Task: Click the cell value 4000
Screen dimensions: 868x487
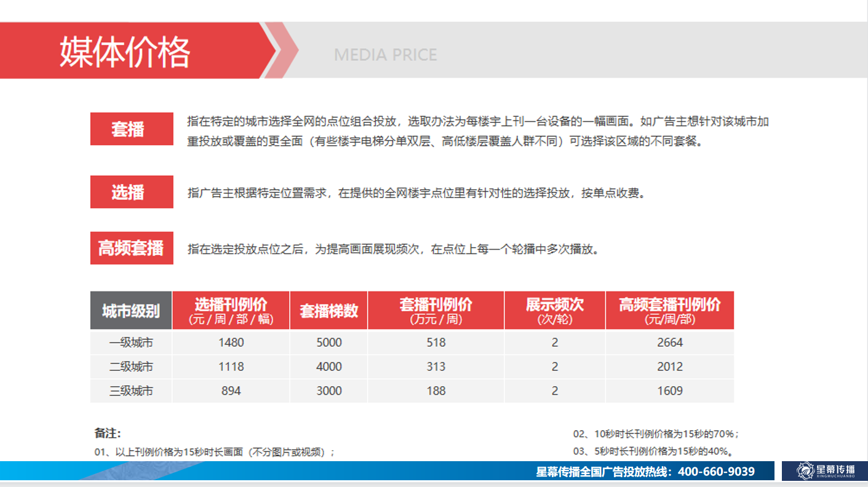Action: click(x=329, y=366)
